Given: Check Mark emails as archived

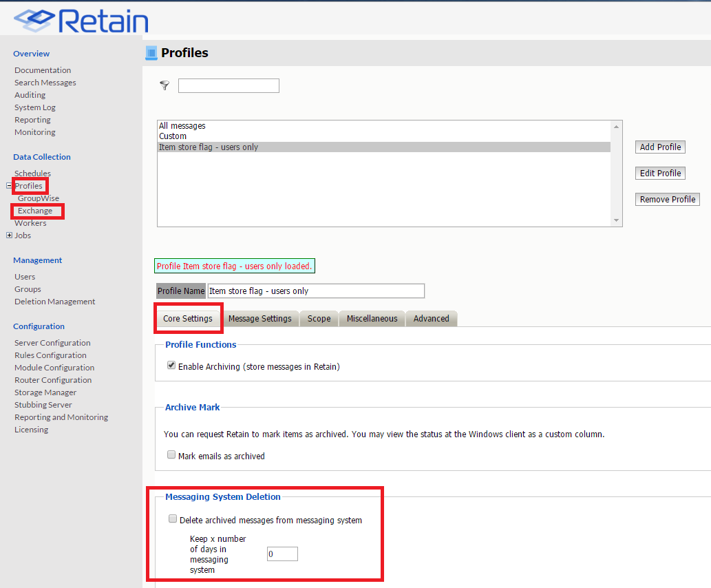Looking at the screenshot, I should [171, 454].
